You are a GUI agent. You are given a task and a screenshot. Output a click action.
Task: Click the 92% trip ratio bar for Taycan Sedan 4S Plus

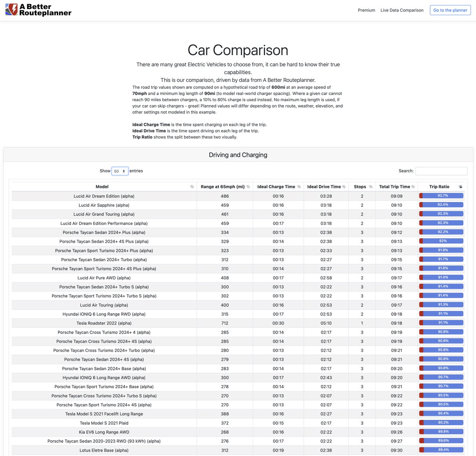pyautogui.click(x=441, y=241)
